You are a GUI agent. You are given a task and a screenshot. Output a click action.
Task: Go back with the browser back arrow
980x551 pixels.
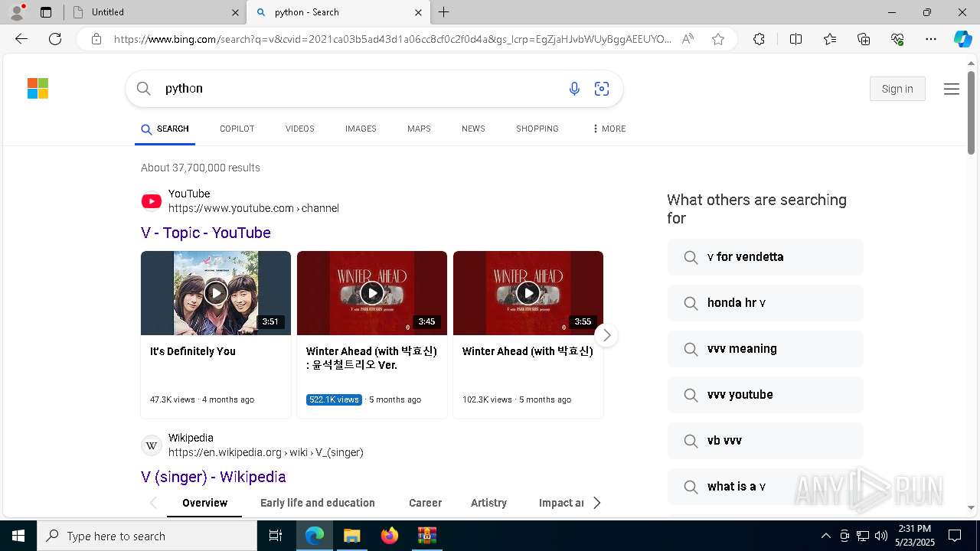click(21, 39)
